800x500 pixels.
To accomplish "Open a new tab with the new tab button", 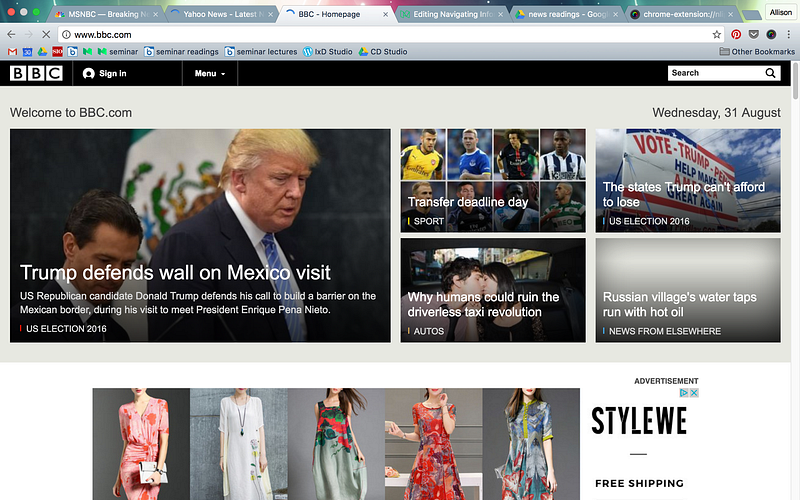I will point(752,15).
